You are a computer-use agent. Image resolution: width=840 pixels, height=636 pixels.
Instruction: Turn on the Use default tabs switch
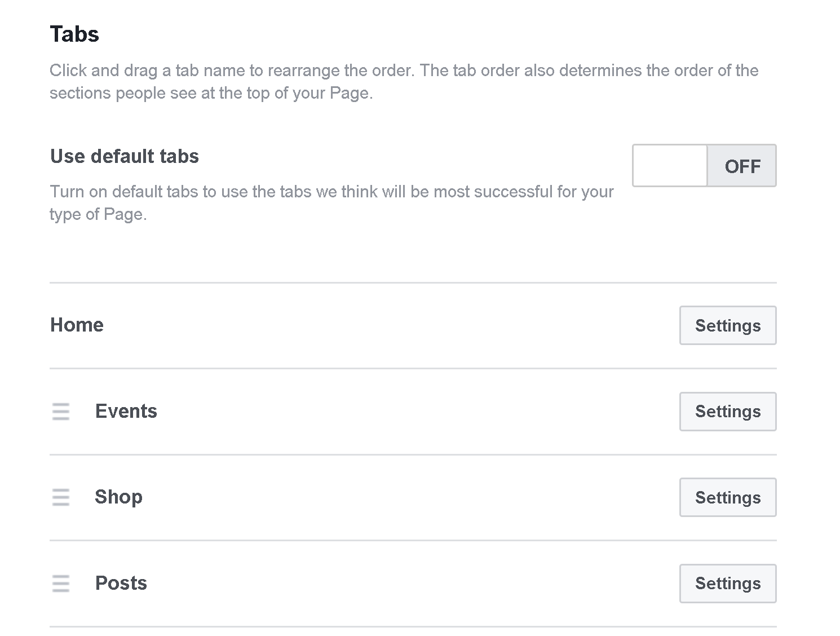[704, 166]
